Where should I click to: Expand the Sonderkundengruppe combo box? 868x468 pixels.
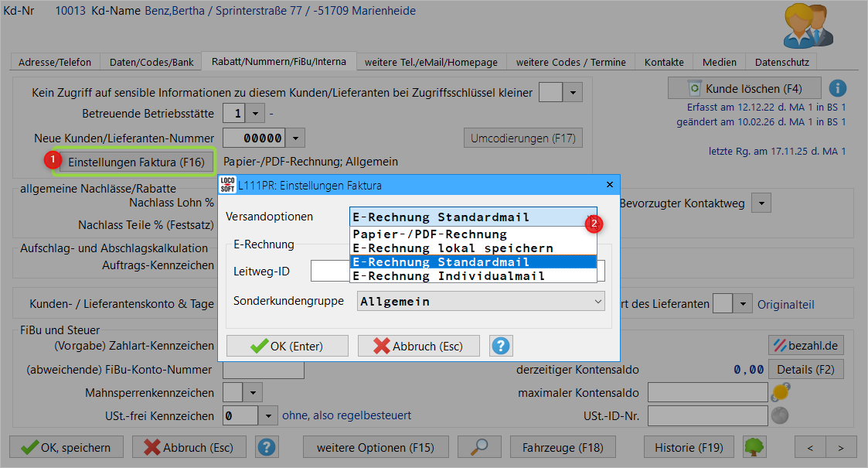(597, 301)
